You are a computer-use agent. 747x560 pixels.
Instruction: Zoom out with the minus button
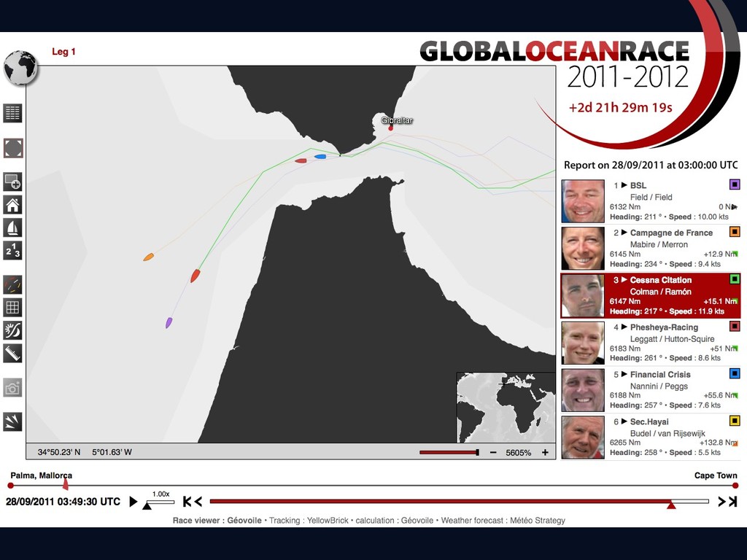point(493,452)
